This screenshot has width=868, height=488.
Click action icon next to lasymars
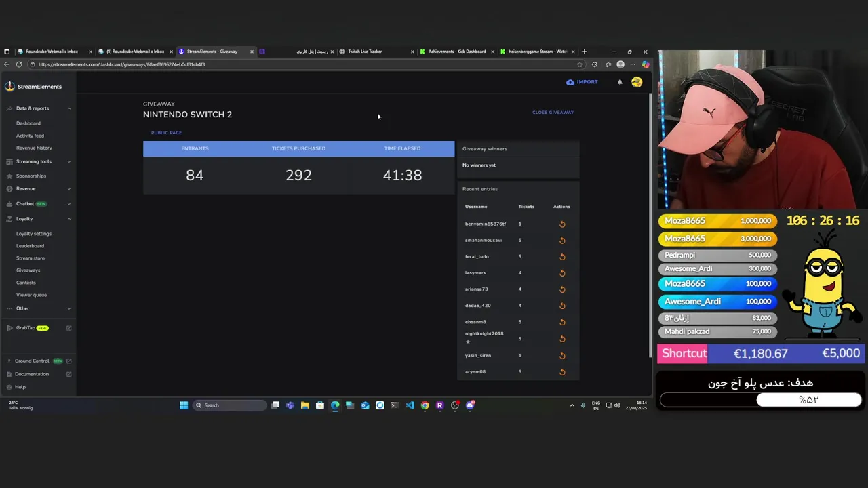coord(562,273)
